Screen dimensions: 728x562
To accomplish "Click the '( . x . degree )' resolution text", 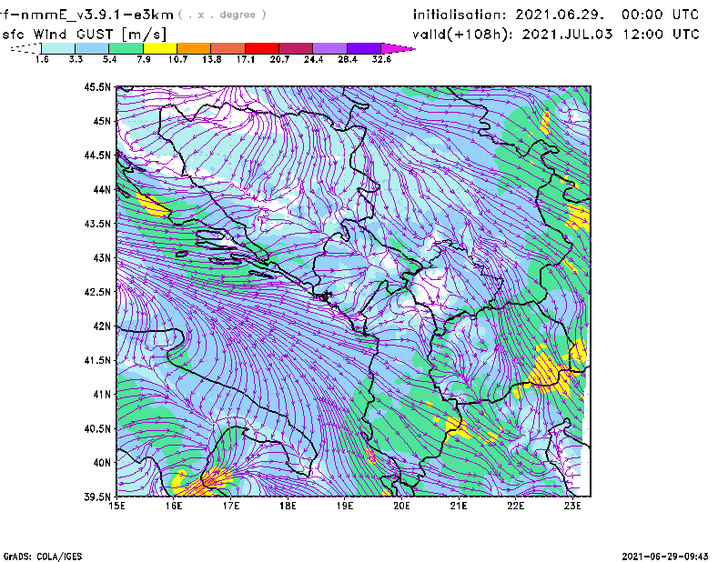I will pos(222,15).
